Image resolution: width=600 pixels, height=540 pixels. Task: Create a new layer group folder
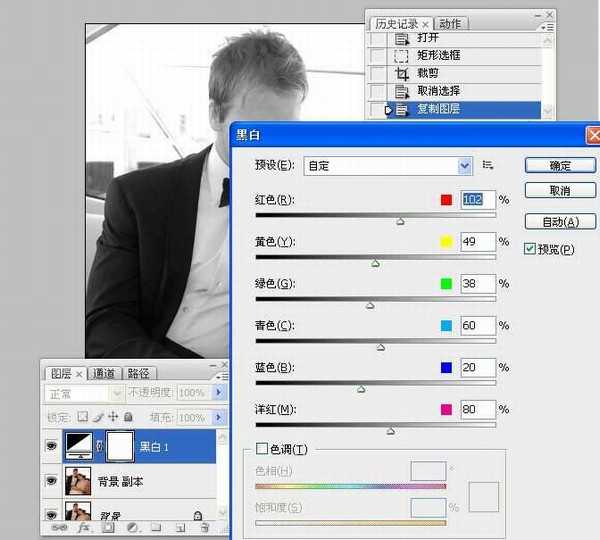pyautogui.click(x=155, y=527)
